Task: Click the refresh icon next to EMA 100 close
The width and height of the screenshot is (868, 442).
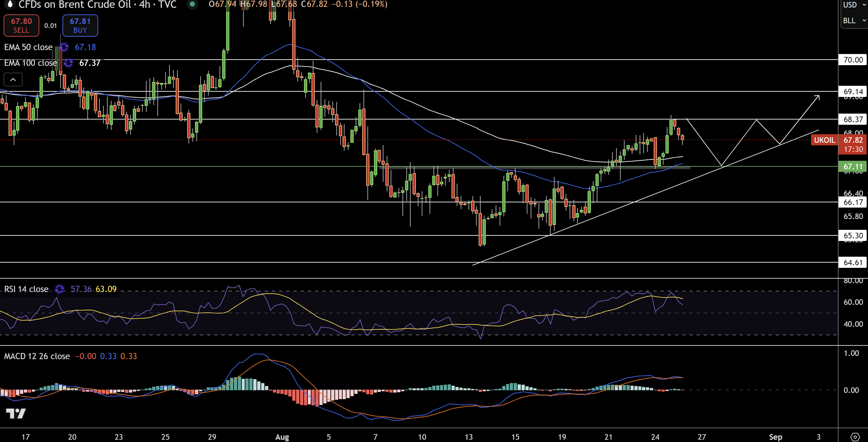Action: click(x=68, y=63)
